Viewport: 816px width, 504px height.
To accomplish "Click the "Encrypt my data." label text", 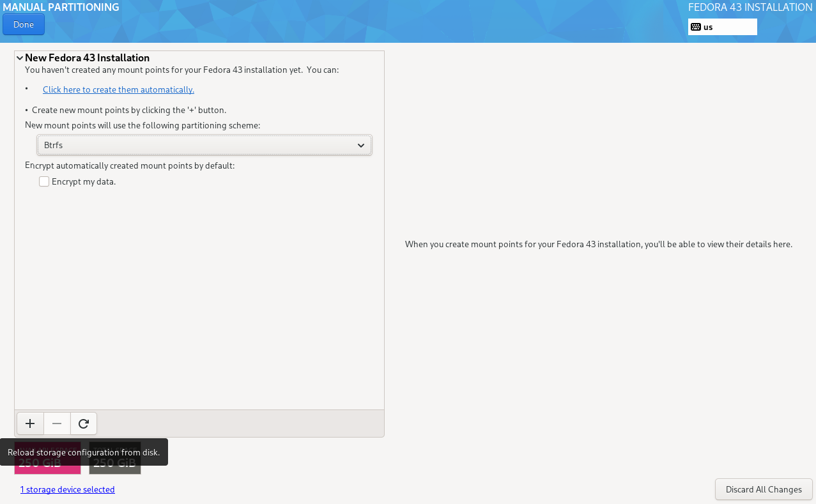I will tap(84, 181).
